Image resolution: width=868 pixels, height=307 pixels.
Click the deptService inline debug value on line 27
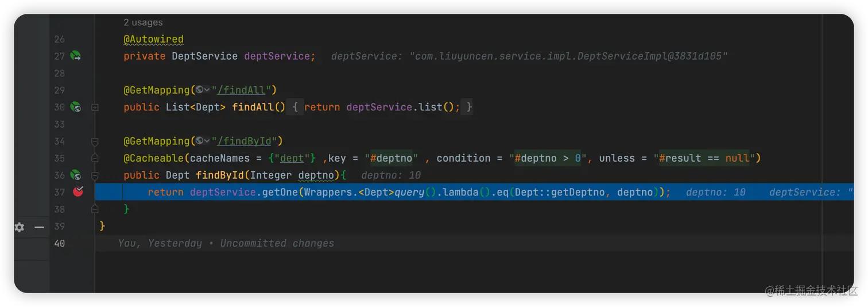(x=529, y=56)
